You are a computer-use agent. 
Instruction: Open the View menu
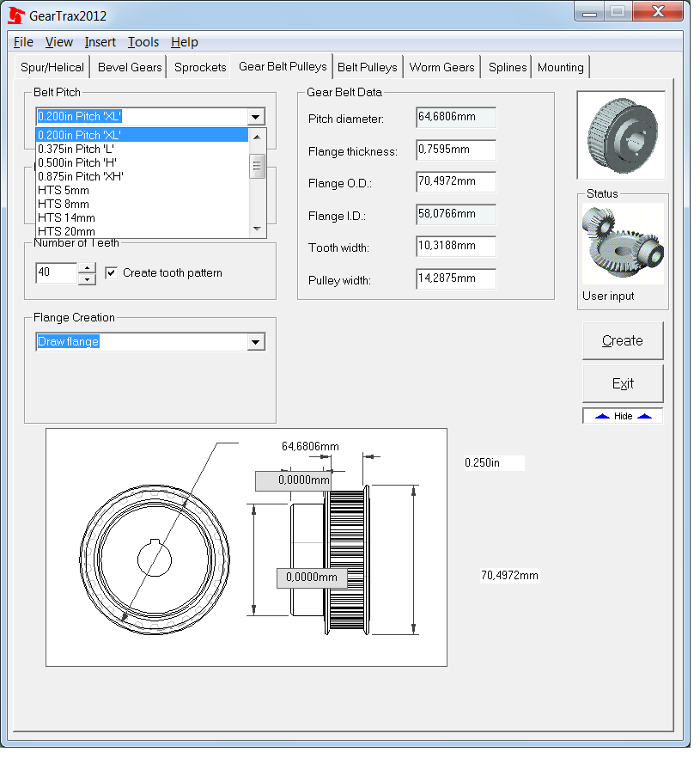[60, 43]
